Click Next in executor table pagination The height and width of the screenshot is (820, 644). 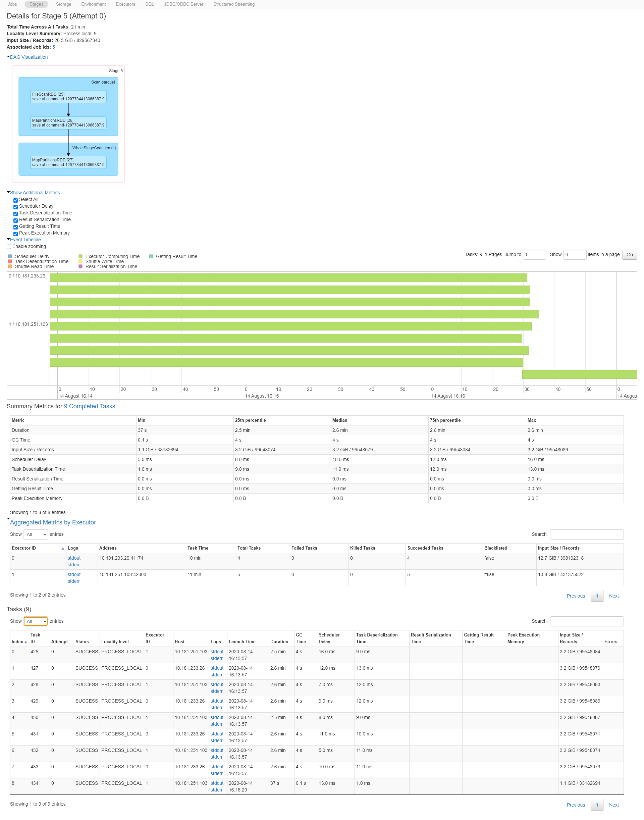click(613, 596)
